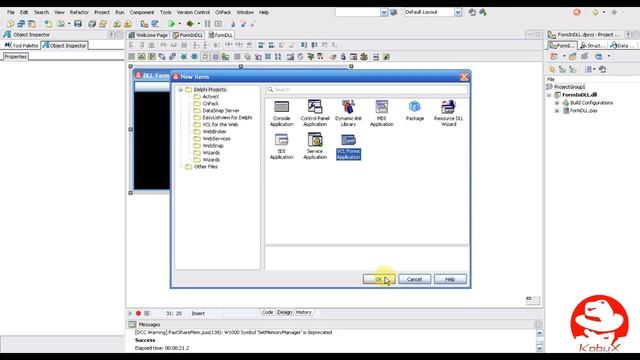
Task: Open the empty combo box left of Default Layout
Action: (384, 12)
